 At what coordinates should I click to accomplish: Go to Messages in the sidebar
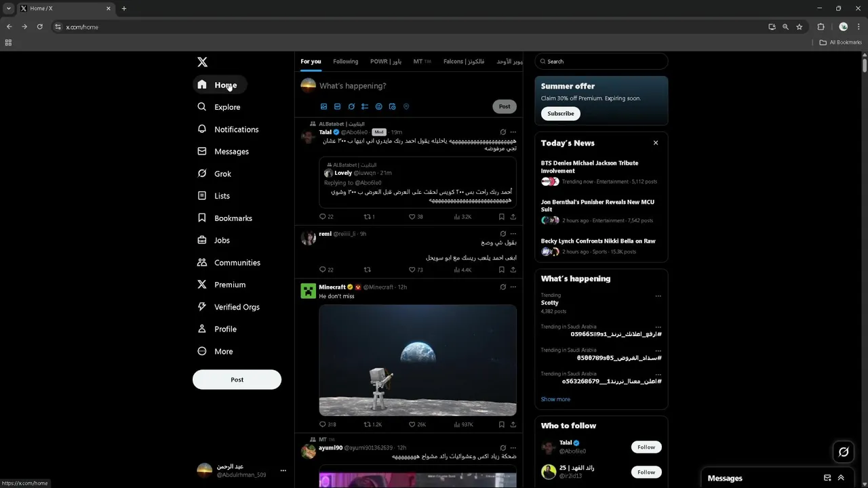222,151
